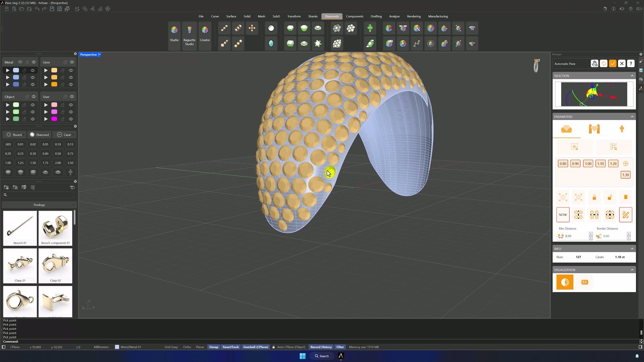The width and height of the screenshot is (644, 362).
Task: Open the File menu
Action: pyautogui.click(x=201, y=16)
